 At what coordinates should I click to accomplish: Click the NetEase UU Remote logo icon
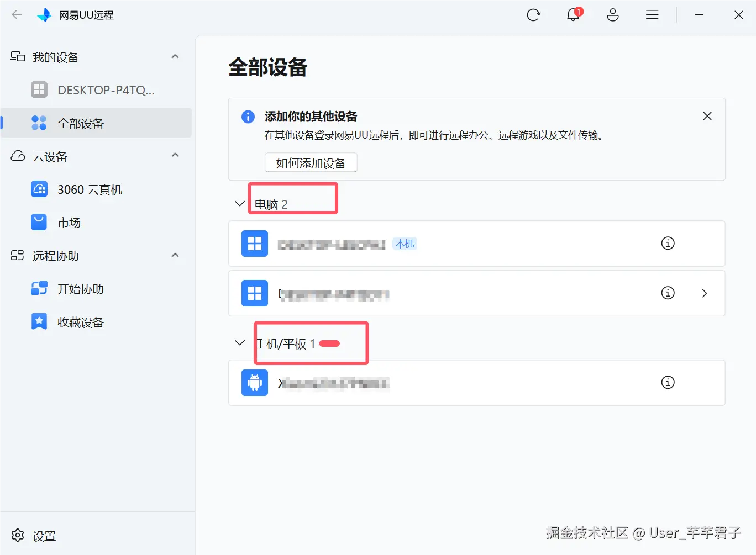tap(44, 15)
